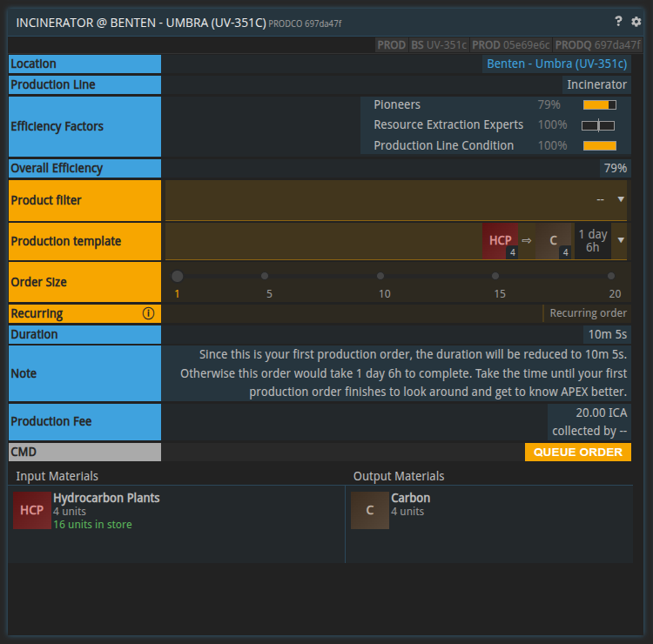Expand the Product filter dropdown

point(621,199)
